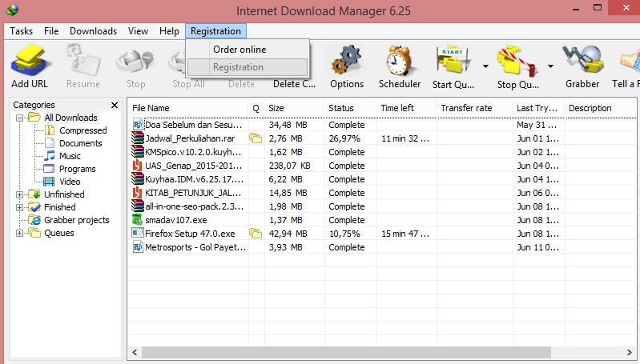Click the Queues folder icon
Screen dimensions: 640x364
click(x=34, y=233)
